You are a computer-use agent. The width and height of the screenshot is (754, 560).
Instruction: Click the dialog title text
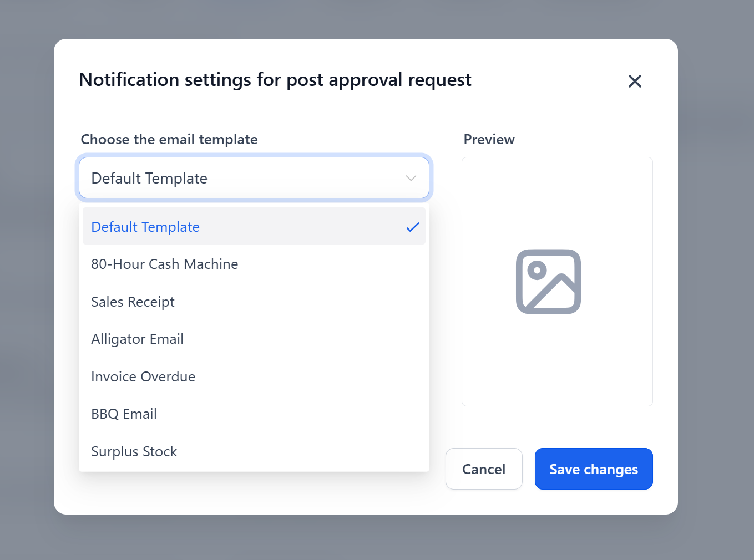(275, 79)
